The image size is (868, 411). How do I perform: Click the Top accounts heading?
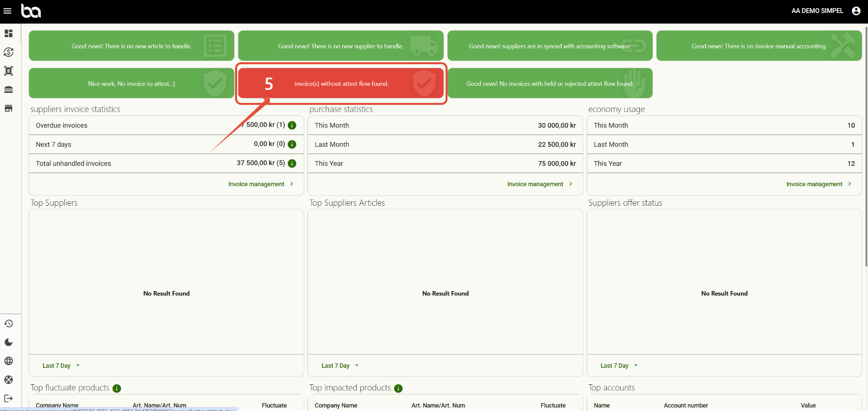(611, 388)
